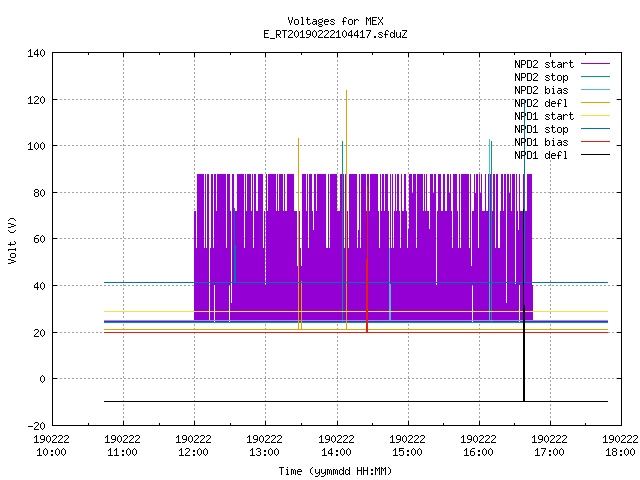The image size is (640, 480).
Task: Click the x-axis tick label 190222 14:00
Action: [x=336, y=446]
